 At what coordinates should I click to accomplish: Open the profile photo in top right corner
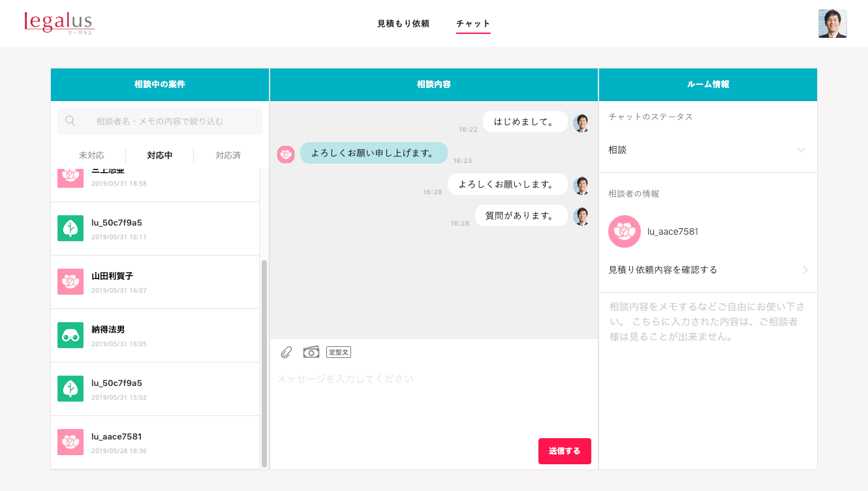833,23
